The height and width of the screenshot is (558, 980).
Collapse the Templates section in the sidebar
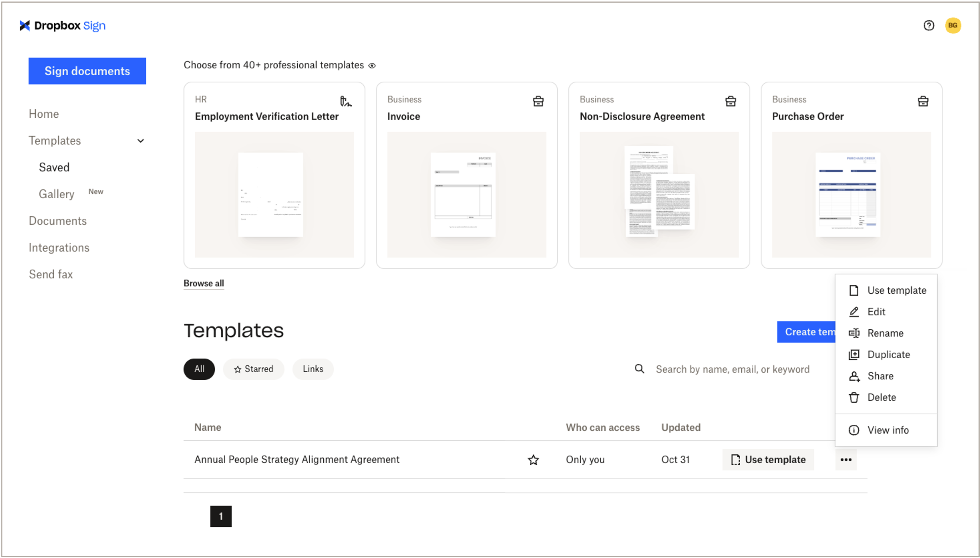coord(140,141)
